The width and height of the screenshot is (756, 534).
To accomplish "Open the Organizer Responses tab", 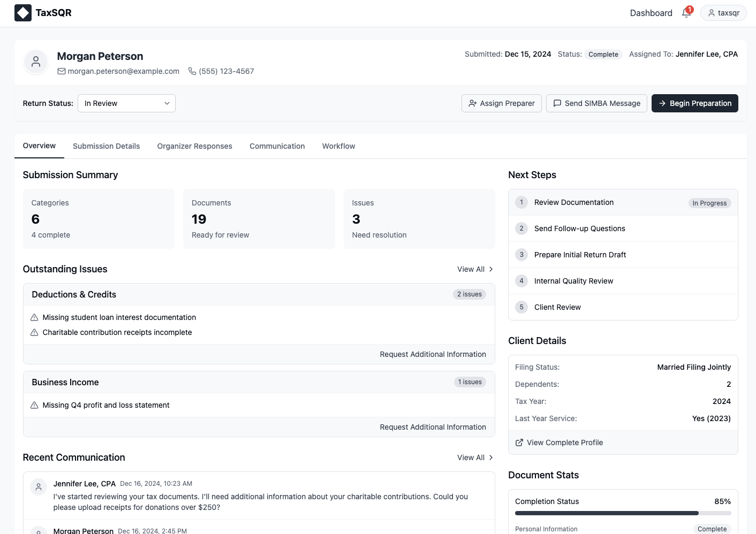I will (x=194, y=146).
